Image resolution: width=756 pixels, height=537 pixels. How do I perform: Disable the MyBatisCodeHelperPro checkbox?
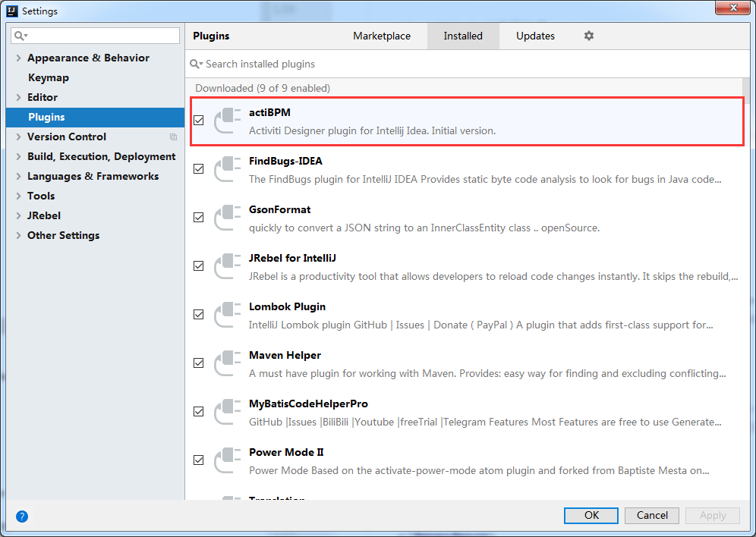click(199, 412)
